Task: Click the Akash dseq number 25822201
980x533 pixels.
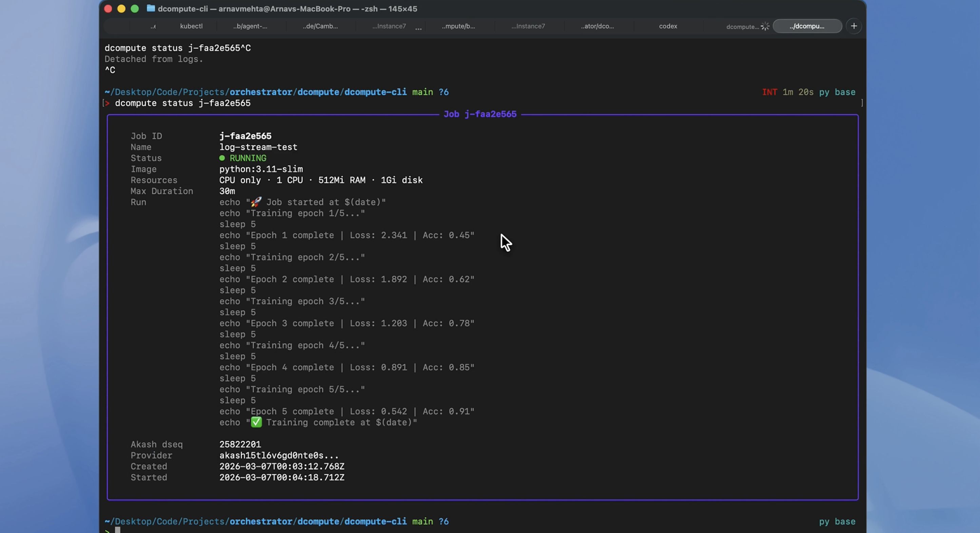Action: (240, 444)
